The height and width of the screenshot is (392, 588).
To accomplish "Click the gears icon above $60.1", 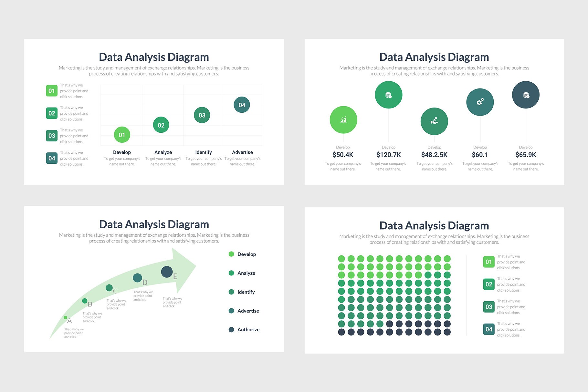I will pyautogui.click(x=480, y=102).
